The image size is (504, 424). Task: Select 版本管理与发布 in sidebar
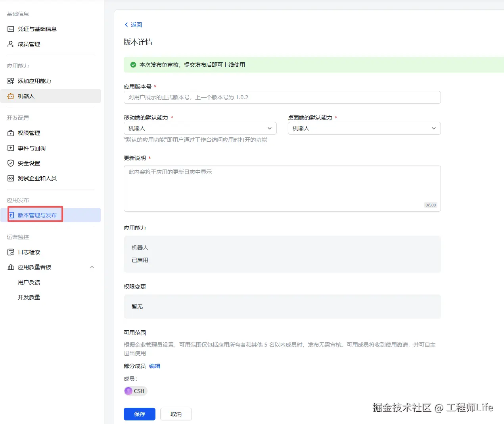coord(51,215)
